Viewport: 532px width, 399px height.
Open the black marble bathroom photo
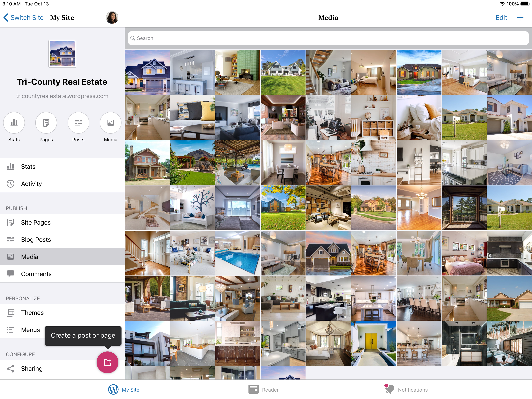click(464, 343)
